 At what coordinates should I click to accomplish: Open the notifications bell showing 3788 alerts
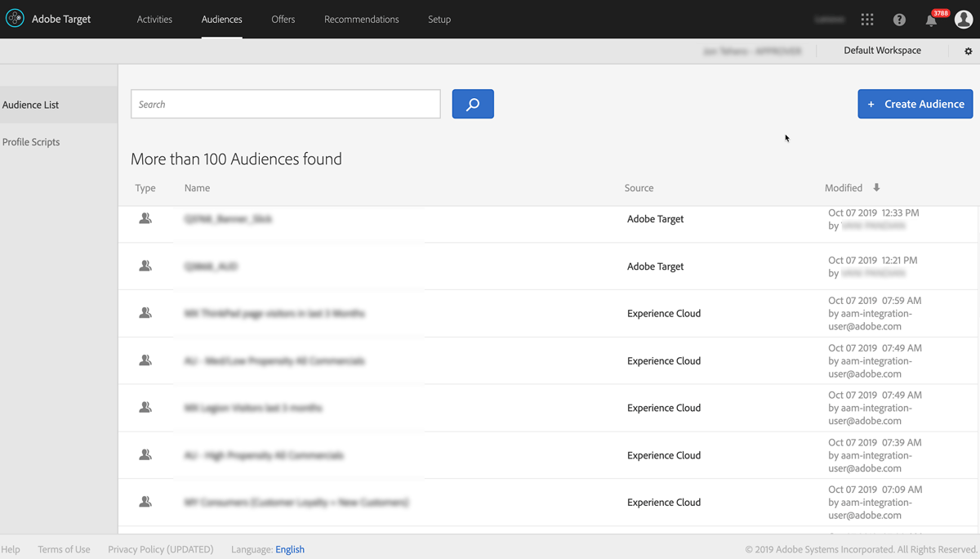pos(931,19)
